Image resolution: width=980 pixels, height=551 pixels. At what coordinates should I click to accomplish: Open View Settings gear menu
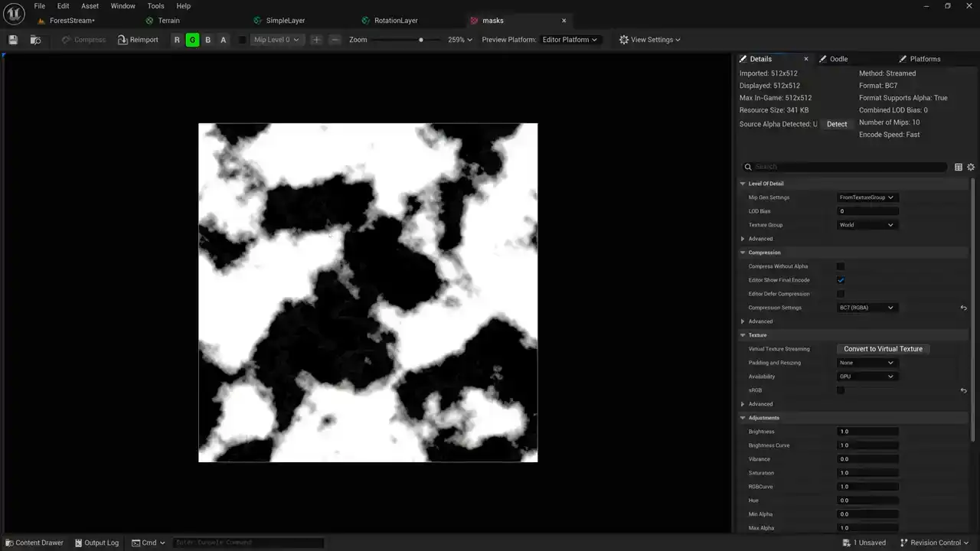click(649, 40)
